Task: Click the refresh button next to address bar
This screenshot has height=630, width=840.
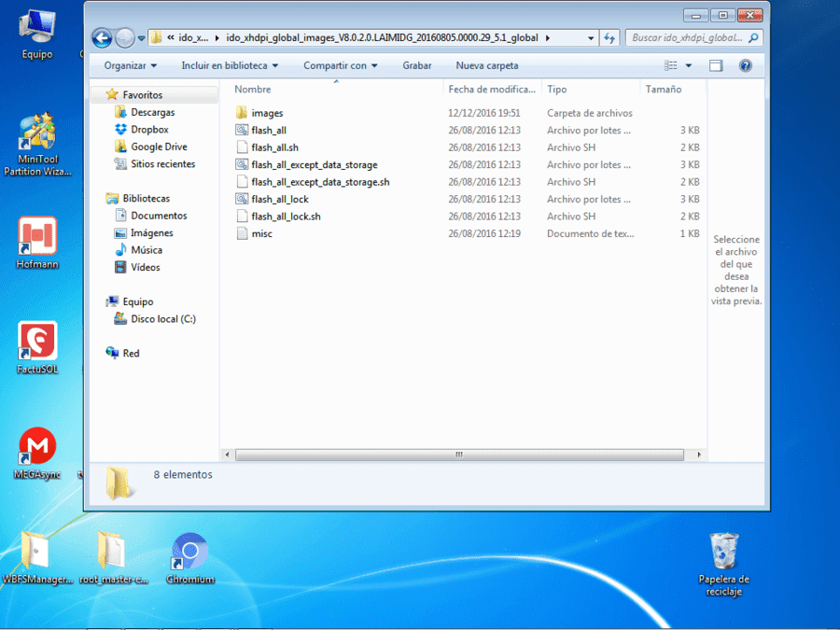Action: (x=609, y=38)
